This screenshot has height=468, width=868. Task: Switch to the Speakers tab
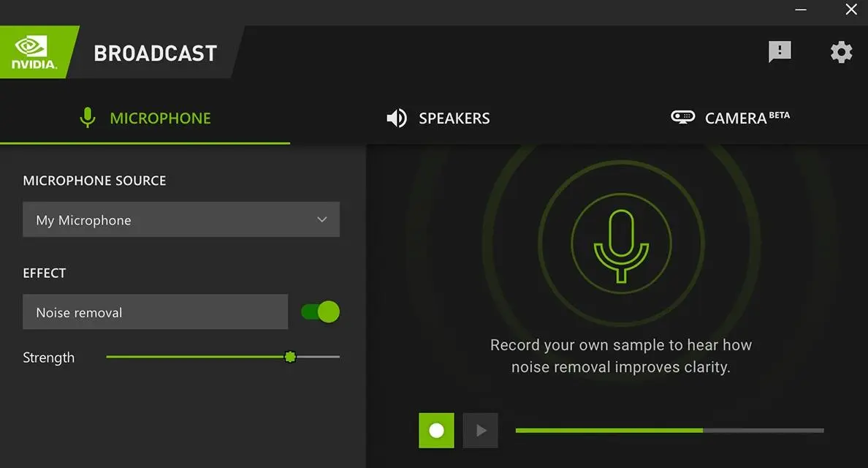(438, 118)
